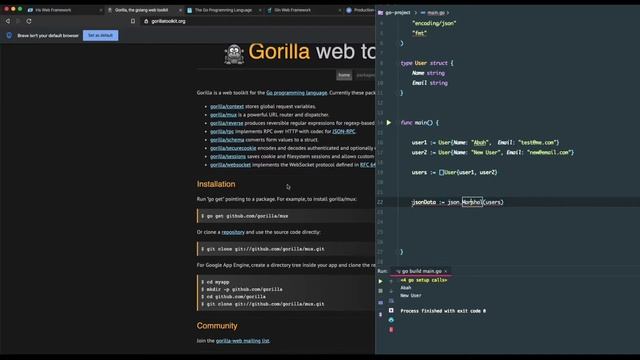Click the red trash icon in Run panel
The image size is (640, 360).
(x=391, y=329)
